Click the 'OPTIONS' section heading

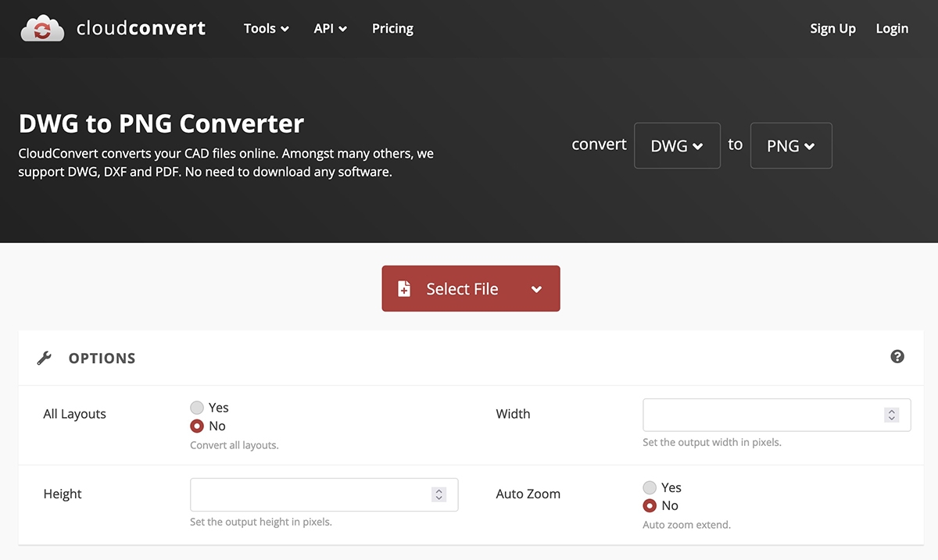(102, 358)
